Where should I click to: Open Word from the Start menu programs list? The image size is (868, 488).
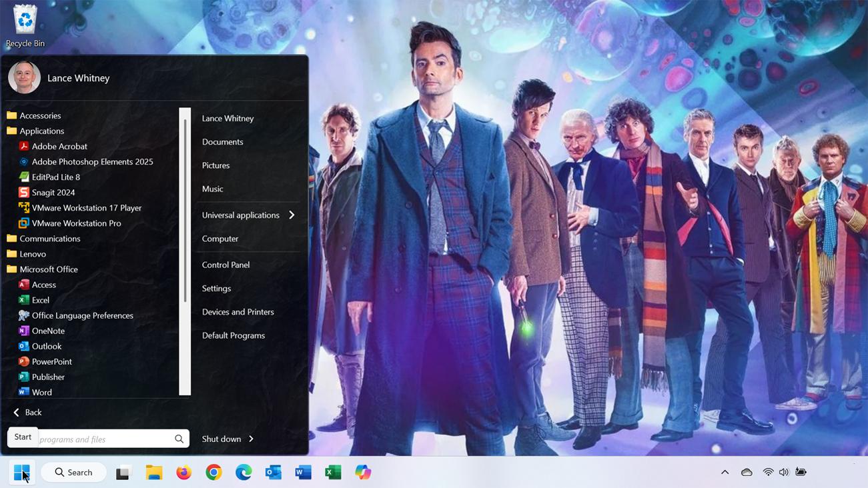pos(35,392)
